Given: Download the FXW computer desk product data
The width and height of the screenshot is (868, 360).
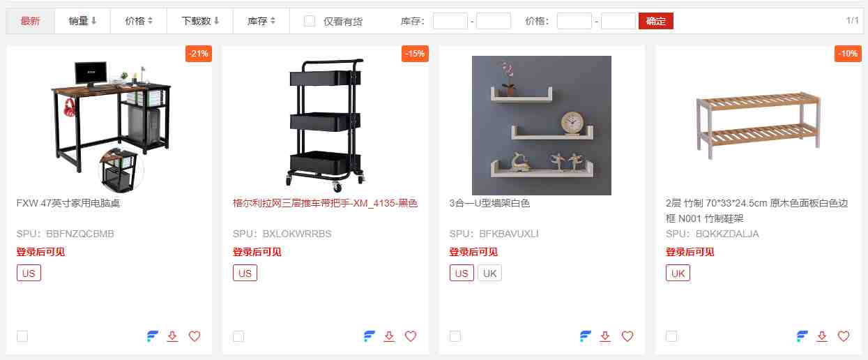Looking at the screenshot, I should 173,336.
